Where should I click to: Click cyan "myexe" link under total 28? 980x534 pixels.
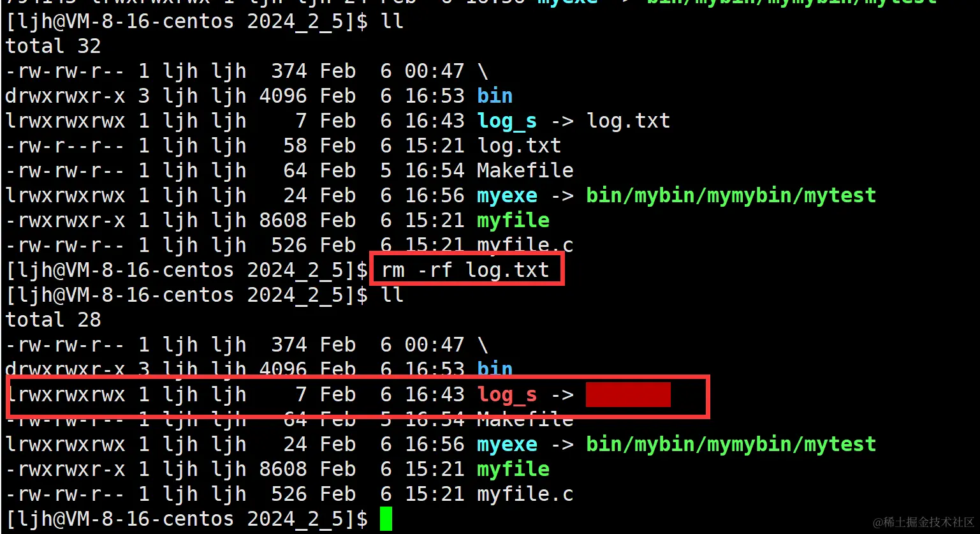pos(507,444)
